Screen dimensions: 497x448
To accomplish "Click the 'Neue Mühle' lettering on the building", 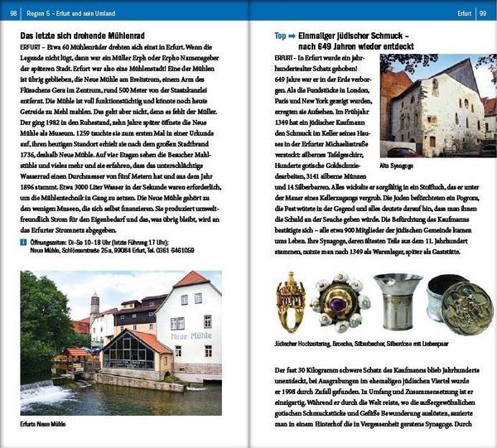I will pyautogui.click(x=191, y=336).
